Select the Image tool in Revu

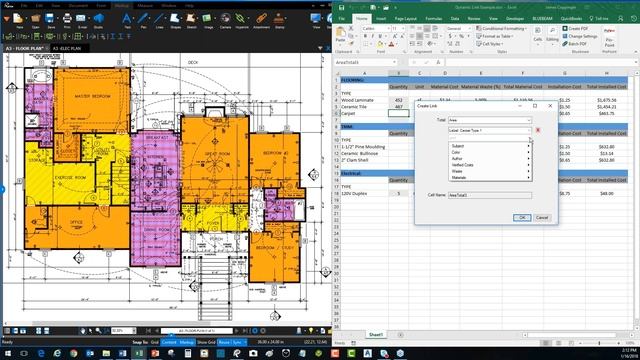click(207, 18)
